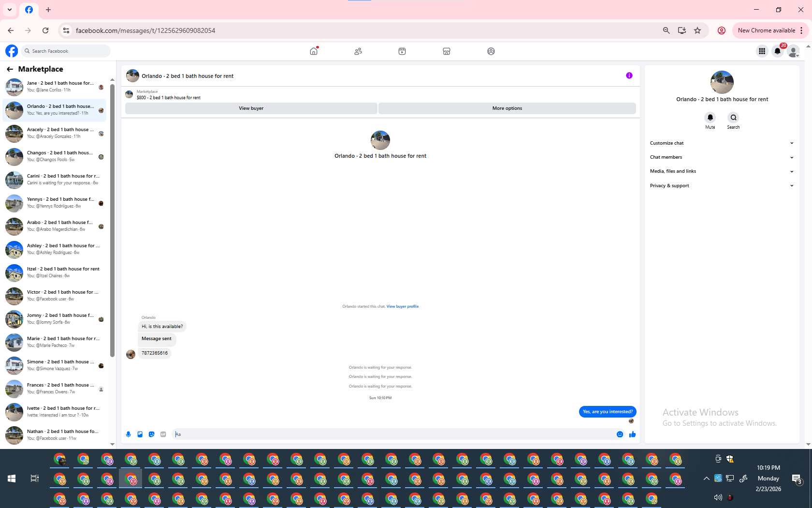Open Video icon in top navigation
This screenshot has height=508, width=812.
click(x=402, y=51)
